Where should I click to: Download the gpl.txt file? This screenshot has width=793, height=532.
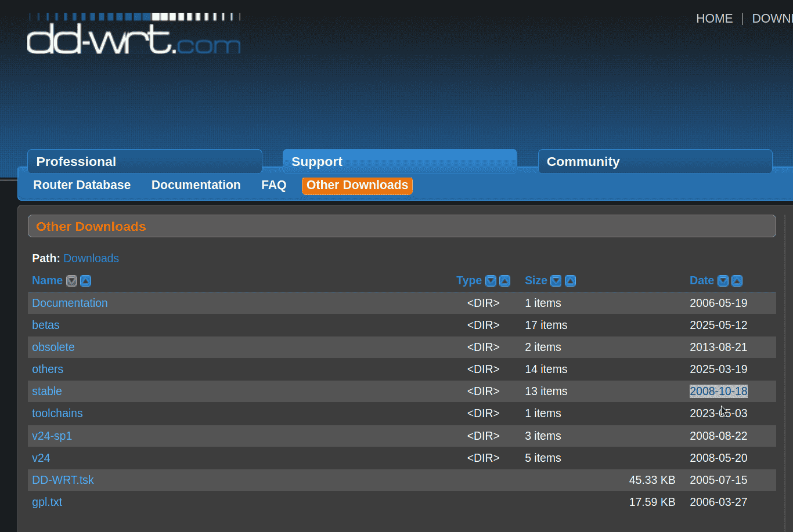[x=47, y=502]
